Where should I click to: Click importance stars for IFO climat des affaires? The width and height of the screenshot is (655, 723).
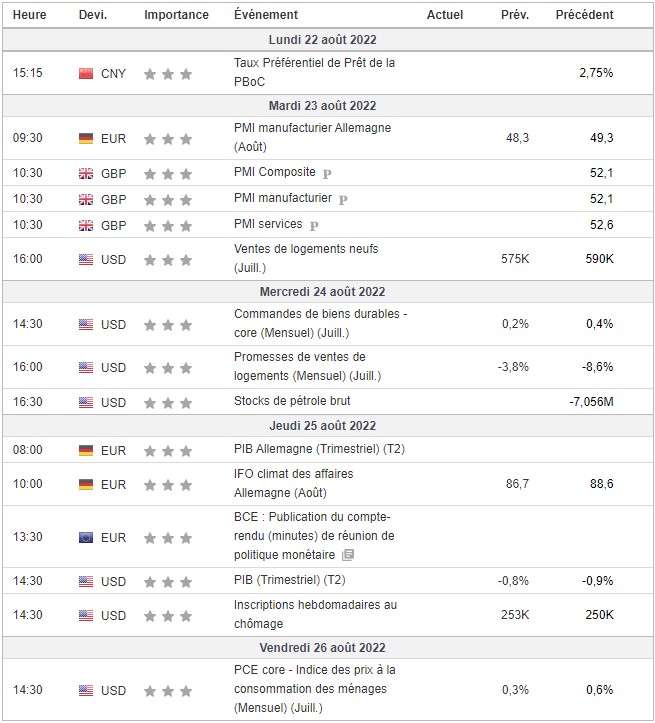[167, 484]
